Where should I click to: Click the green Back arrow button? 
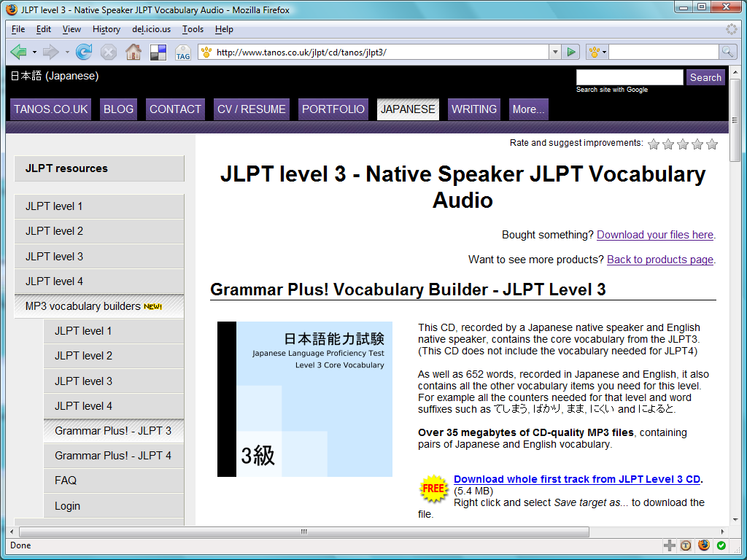(18, 52)
